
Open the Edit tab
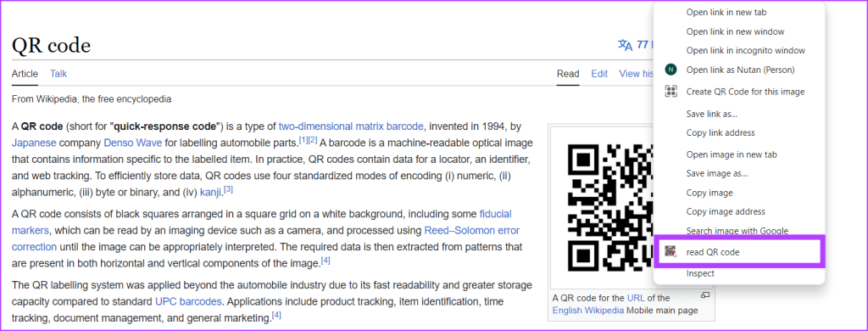click(x=599, y=74)
